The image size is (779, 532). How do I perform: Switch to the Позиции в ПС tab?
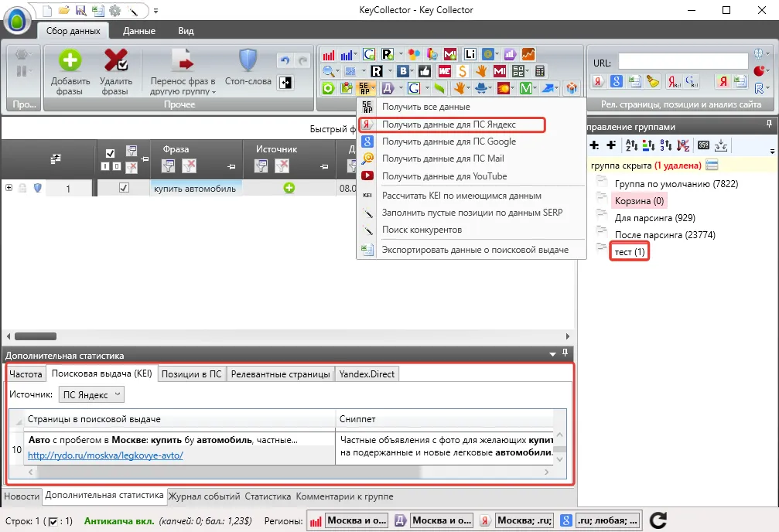191,374
